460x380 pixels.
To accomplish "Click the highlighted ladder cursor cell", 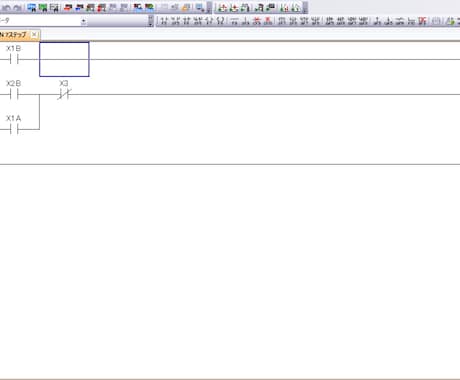I will tap(64, 59).
